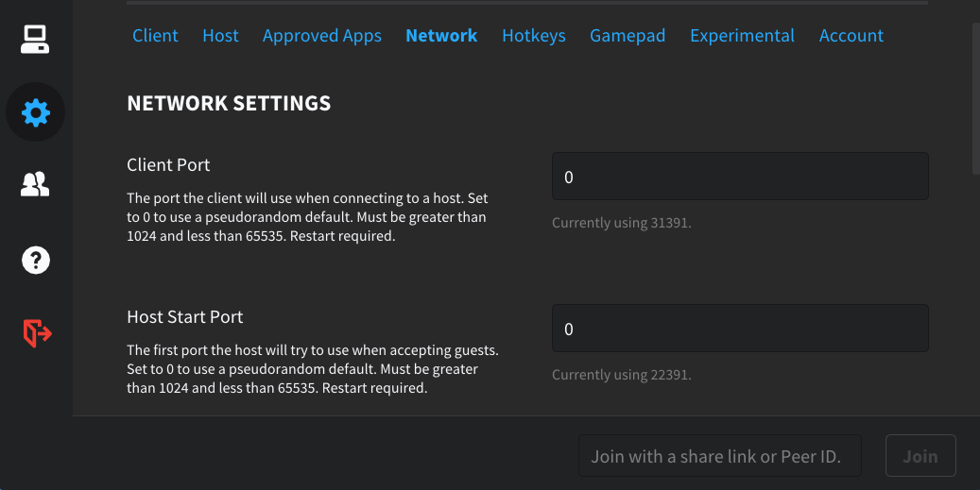Image resolution: width=980 pixels, height=490 pixels.
Task: Select the Network tab
Action: point(441,36)
